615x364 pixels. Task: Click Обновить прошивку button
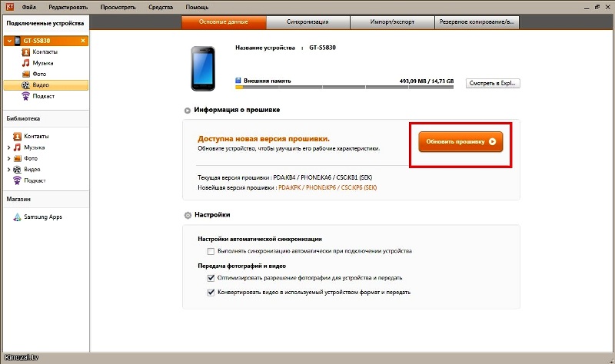pyautogui.click(x=460, y=142)
